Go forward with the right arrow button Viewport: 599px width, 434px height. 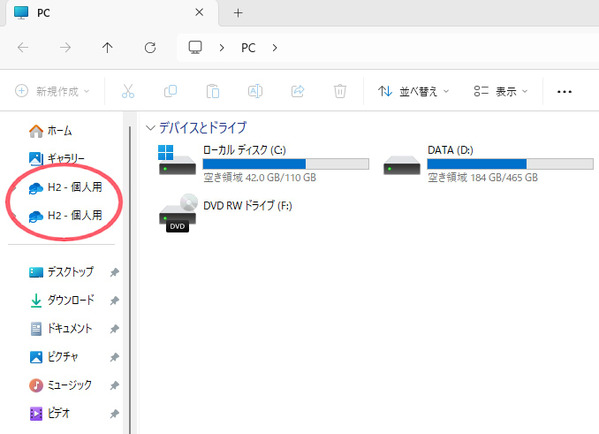[65, 48]
